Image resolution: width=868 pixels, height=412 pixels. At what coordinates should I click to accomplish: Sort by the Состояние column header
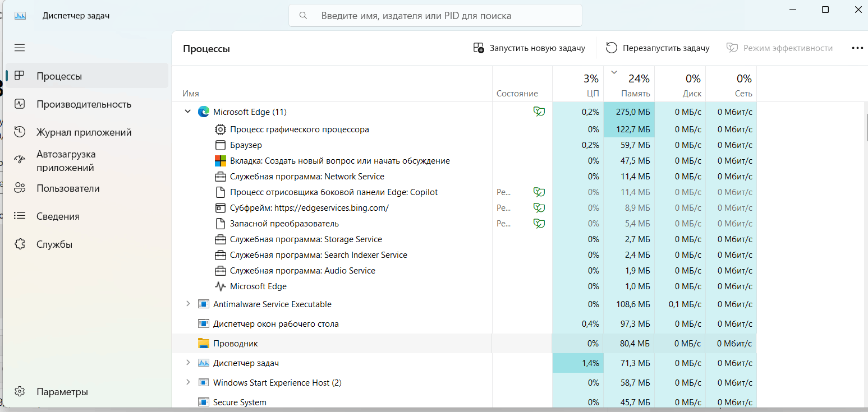(x=522, y=84)
